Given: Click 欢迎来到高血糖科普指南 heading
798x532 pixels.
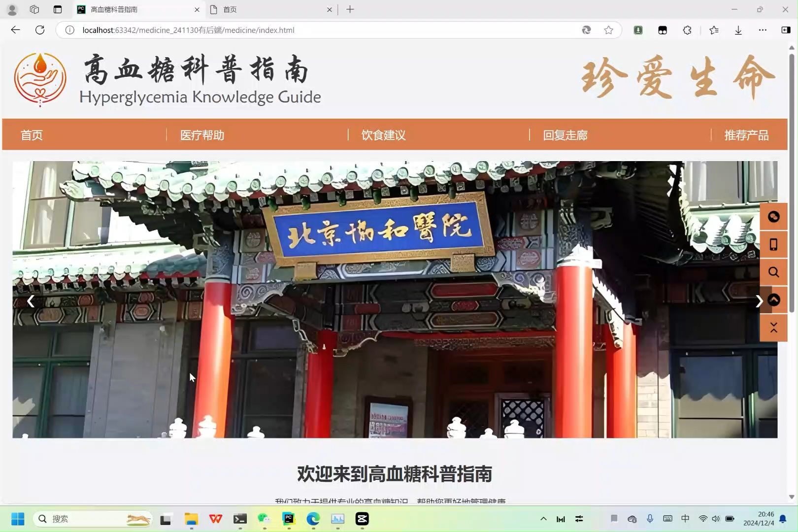Looking at the screenshot, I should click(395, 474).
